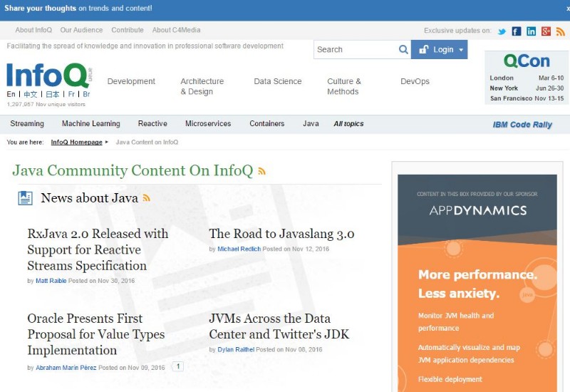Open the Development menu
The height and width of the screenshot is (392, 570).
coord(131,81)
